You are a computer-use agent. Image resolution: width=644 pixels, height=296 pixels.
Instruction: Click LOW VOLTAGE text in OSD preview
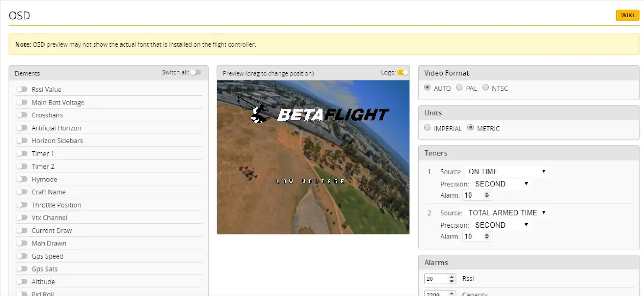(310, 181)
